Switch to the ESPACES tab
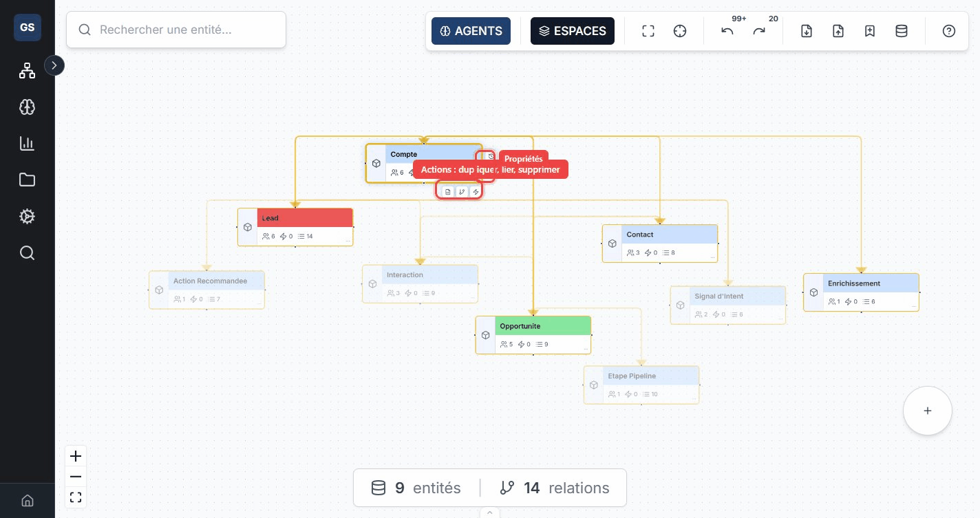The width and height of the screenshot is (980, 518). click(573, 31)
